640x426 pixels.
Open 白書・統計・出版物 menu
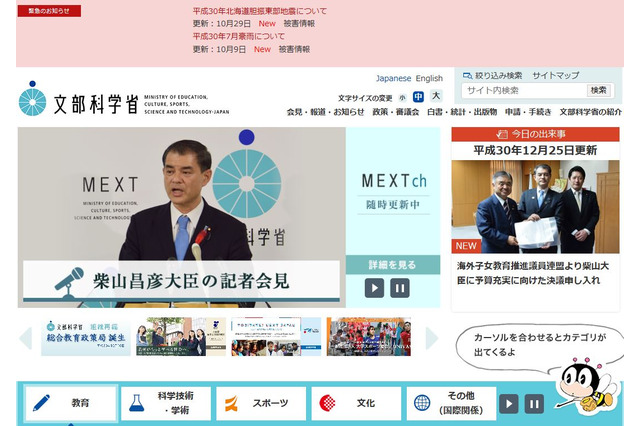tap(462, 112)
